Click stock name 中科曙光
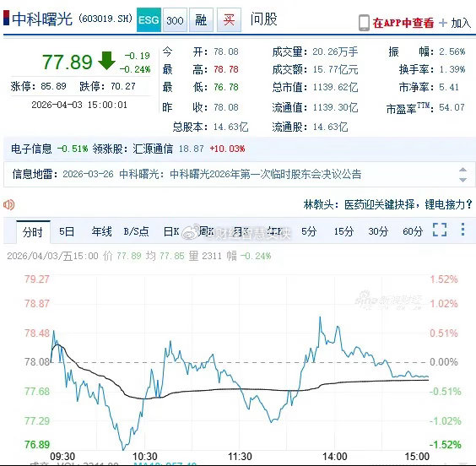 (42, 19)
